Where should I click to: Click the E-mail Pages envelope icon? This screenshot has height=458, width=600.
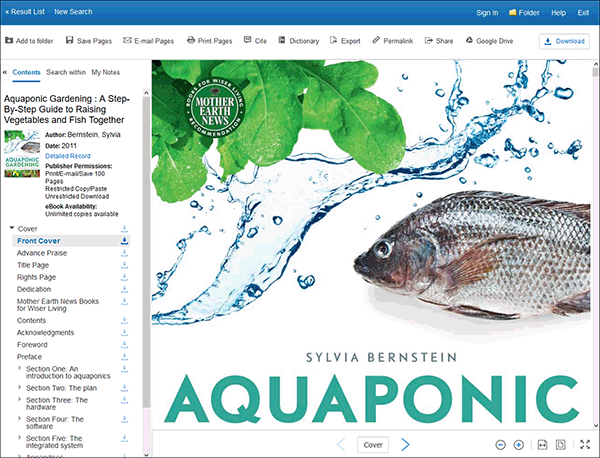pyautogui.click(x=127, y=40)
